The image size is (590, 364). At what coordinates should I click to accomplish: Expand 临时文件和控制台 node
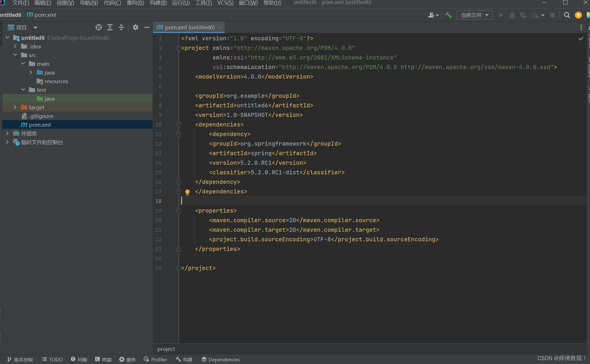pyautogui.click(x=8, y=142)
